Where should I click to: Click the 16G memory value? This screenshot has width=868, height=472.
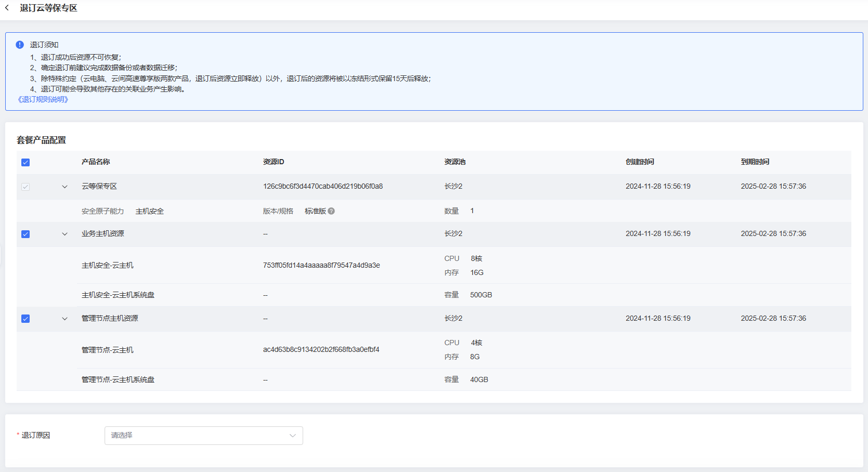pyautogui.click(x=477, y=272)
